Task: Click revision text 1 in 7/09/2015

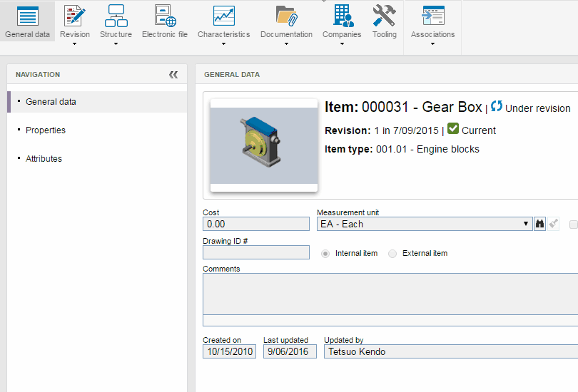Action: point(406,130)
